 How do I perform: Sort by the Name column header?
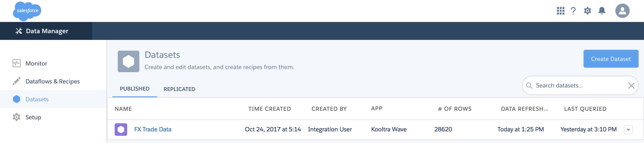coord(123,109)
